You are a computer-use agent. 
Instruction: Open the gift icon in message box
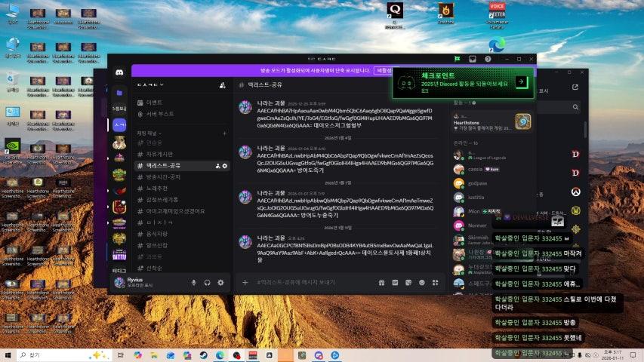click(383, 282)
